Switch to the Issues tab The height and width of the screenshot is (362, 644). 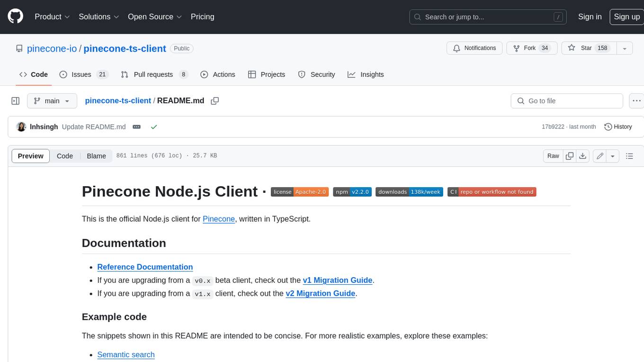[x=84, y=74]
